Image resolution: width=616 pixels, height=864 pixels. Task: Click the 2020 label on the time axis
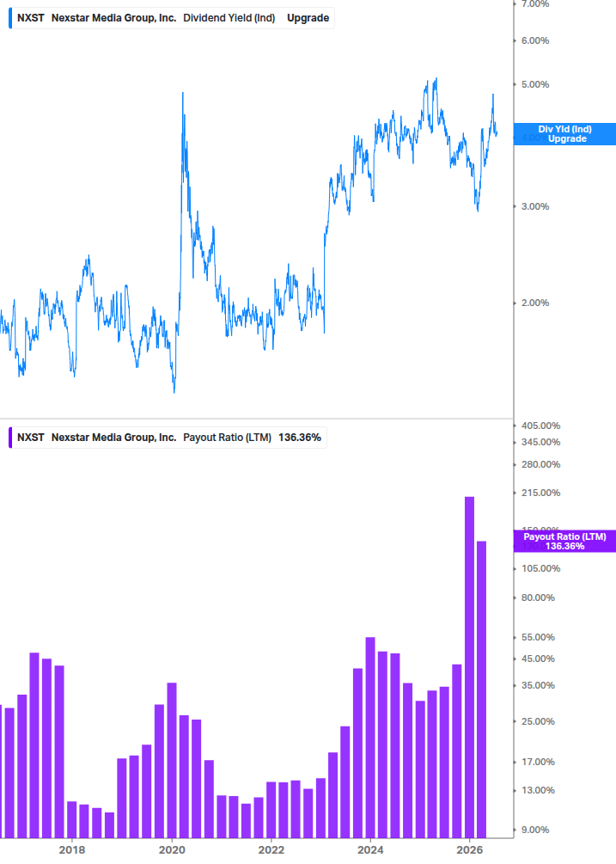point(172,850)
